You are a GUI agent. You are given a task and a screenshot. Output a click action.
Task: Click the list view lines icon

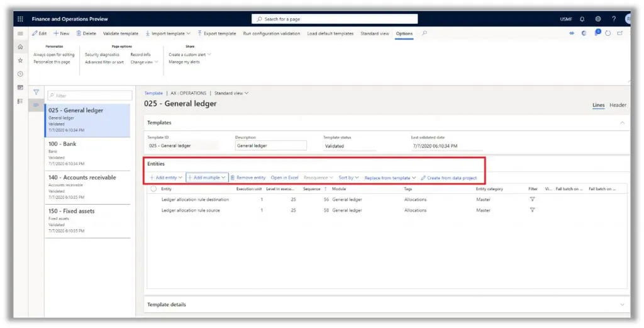point(36,105)
